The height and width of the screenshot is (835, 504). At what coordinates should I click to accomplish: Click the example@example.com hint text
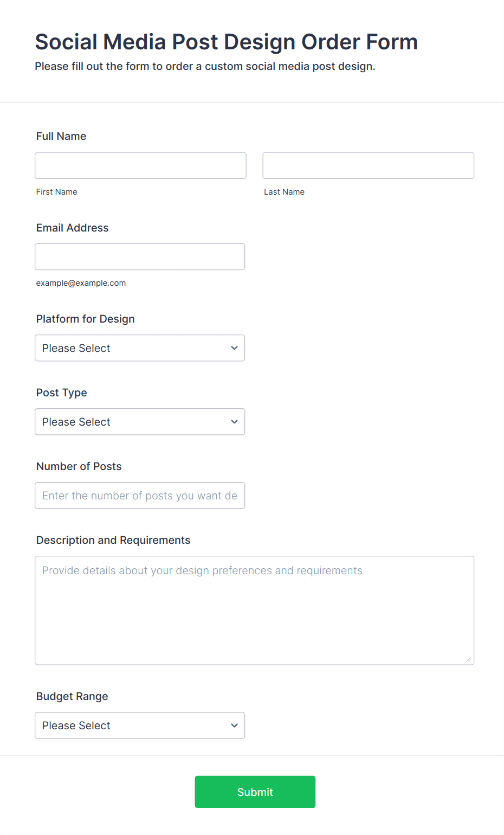[x=81, y=283]
